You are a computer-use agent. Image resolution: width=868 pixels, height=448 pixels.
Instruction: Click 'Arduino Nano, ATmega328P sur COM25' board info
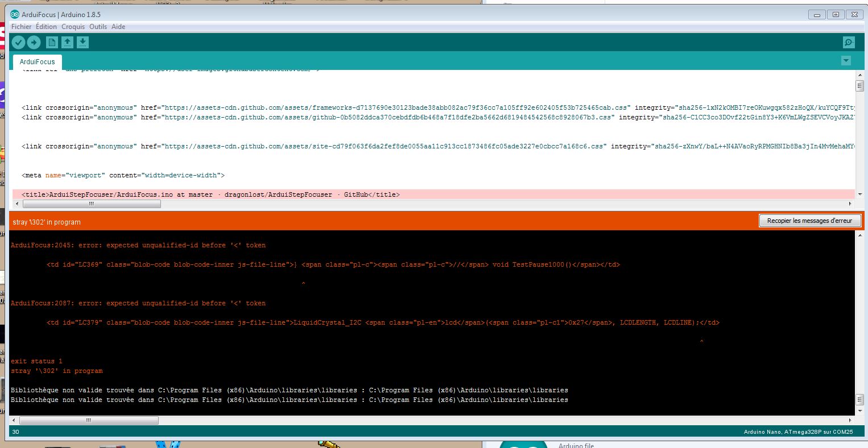tap(798, 432)
